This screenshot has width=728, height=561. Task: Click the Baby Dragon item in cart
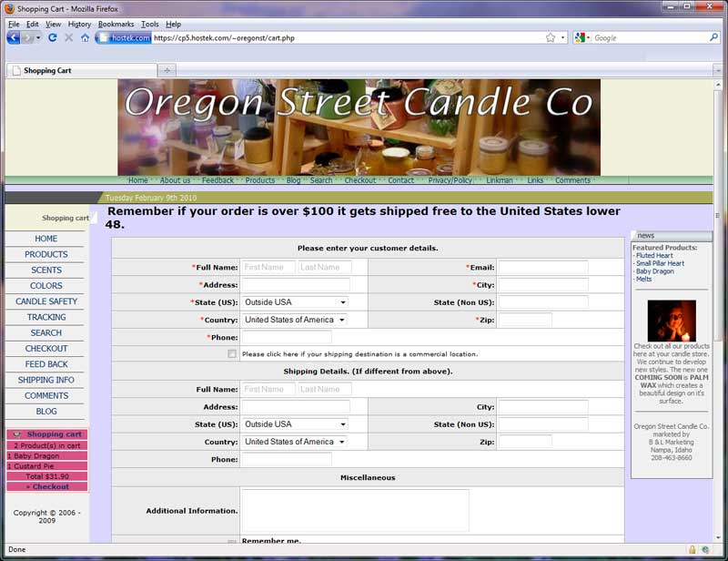click(x=47, y=456)
